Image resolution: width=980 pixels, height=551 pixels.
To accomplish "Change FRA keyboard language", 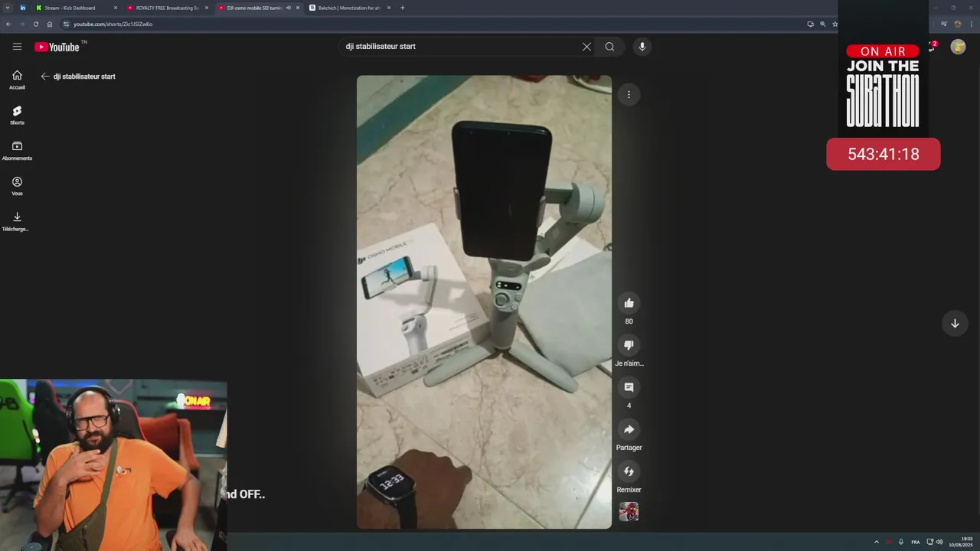I will (x=916, y=542).
